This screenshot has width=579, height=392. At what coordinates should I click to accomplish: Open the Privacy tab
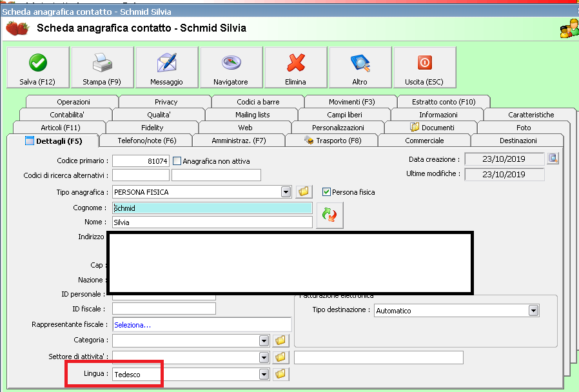pyautogui.click(x=166, y=102)
